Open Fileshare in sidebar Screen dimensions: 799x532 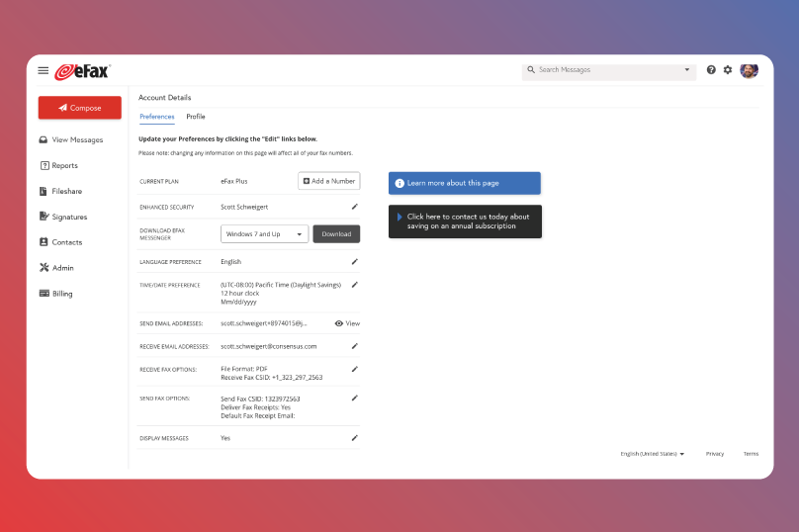pyautogui.click(x=61, y=191)
